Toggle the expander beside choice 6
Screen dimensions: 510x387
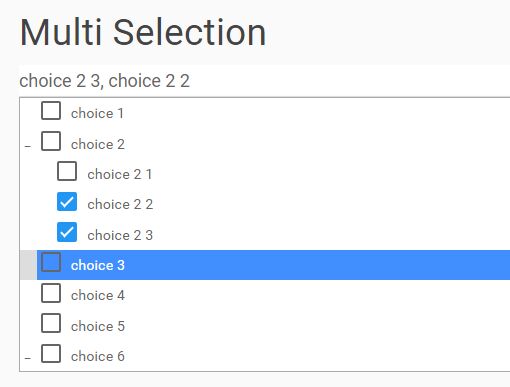click(28, 358)
